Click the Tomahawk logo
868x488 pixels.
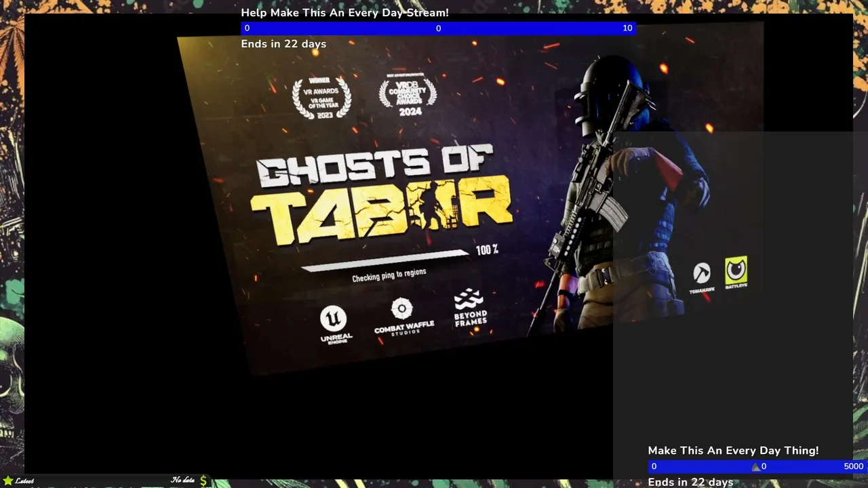[702, 278]
